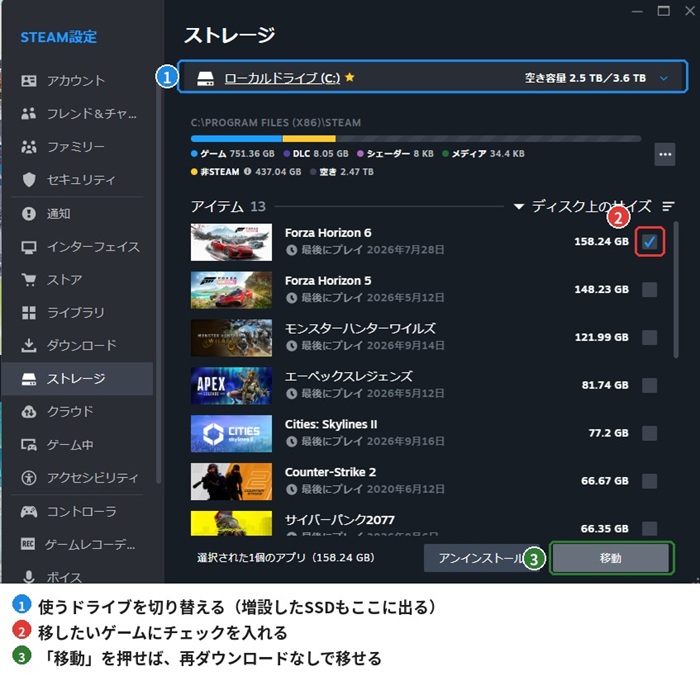Click the Game Recording REC icon

coord(28,544)
